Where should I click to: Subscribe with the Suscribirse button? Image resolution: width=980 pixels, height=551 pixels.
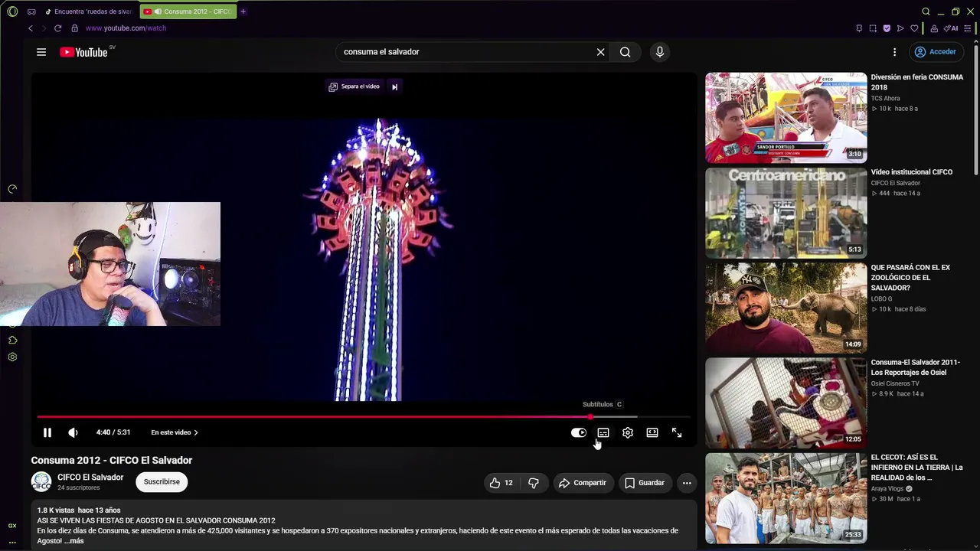click(162, 482)
